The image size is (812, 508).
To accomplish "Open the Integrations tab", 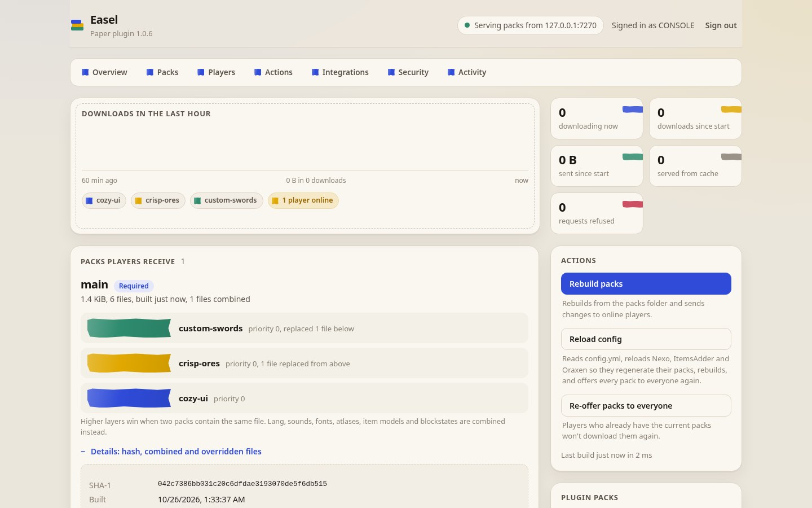I will pos(340,72).
